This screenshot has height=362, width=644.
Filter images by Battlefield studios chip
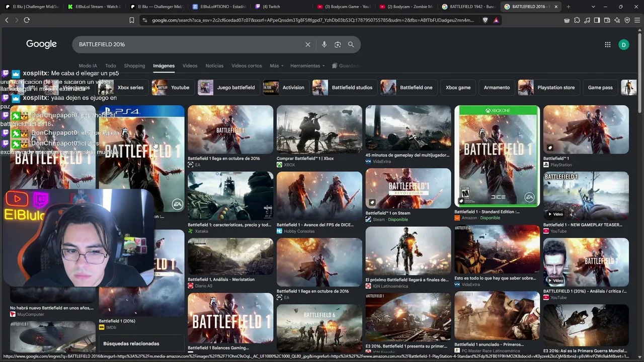(x=345, y=87)
